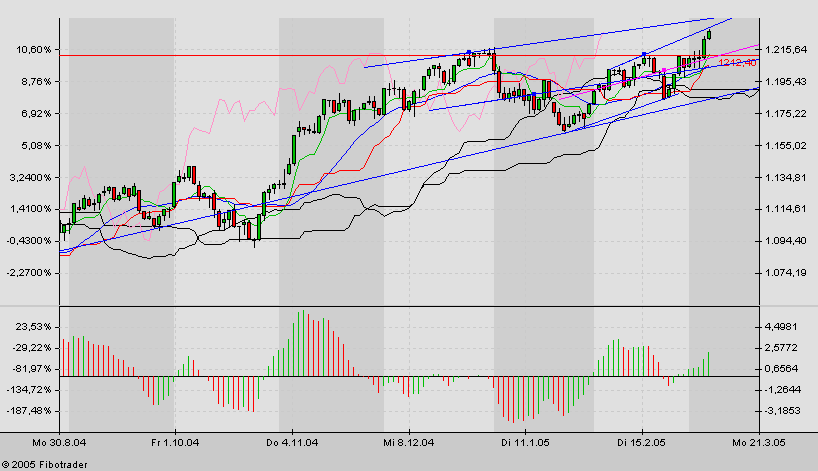This screenshot has height=471, width=818.
Task: Click the 1.074,19 price axis label
Action: coord(784,273)
